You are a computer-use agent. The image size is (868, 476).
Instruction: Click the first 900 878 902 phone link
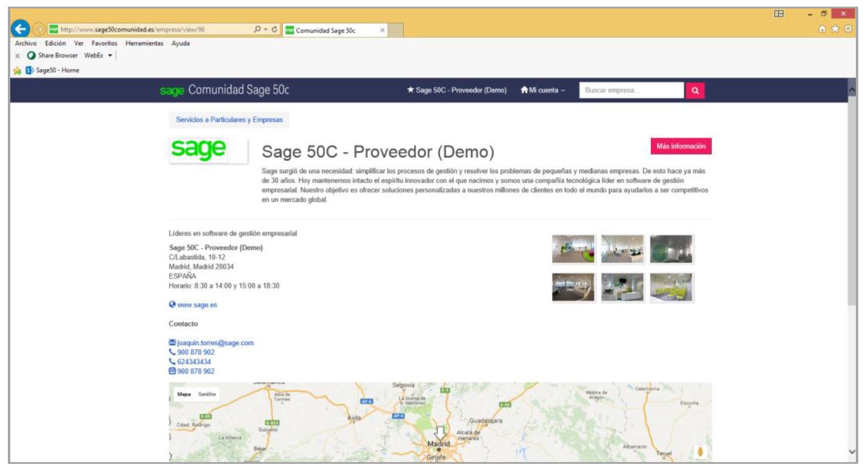(x=196, y=352)
